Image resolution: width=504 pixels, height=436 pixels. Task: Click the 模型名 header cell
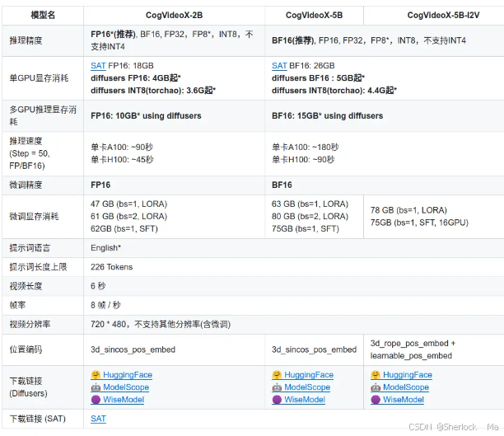pos(43,15)
